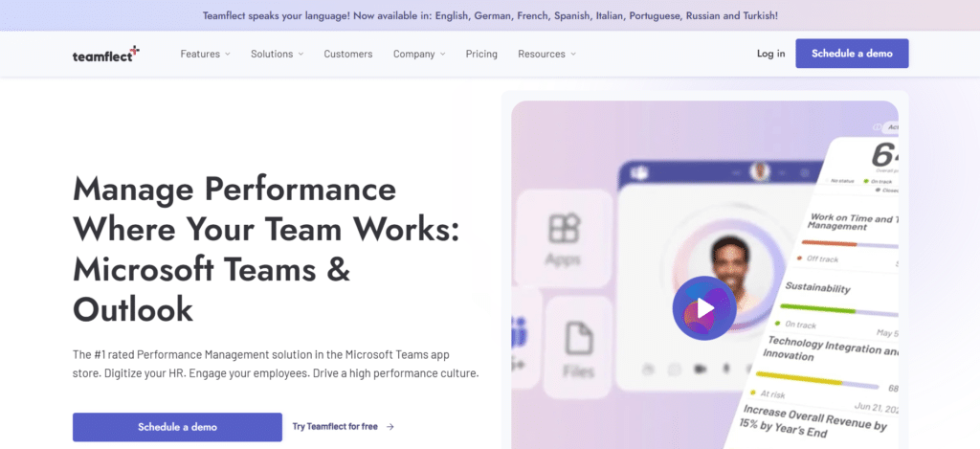The height and width of the screenshot is (449, 980).
Task: Click the small avatar in the Teams header
Action: [760, 172]
